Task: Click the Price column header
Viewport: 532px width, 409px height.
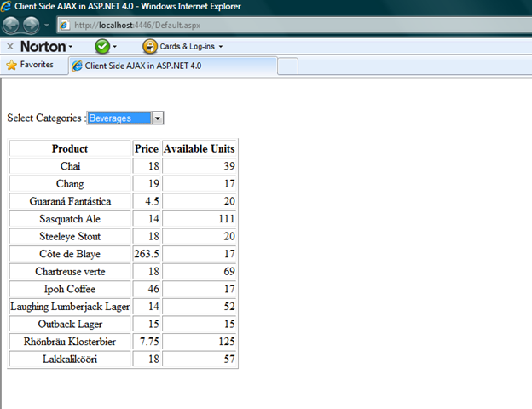Action: coord(147,148)
